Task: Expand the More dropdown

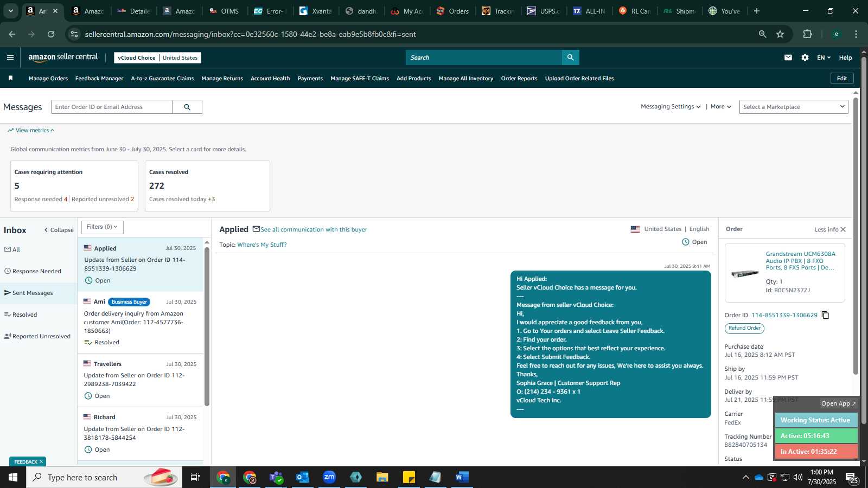Action: (721, 107)
